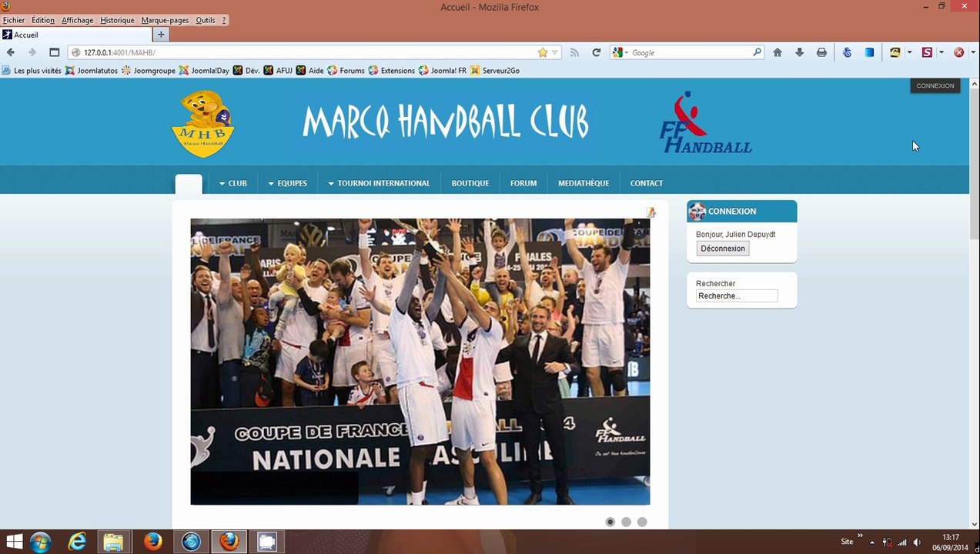Viewport: 980px width, 554px height.
Task: Open the CONTACT page
Action: coord(647,183)
